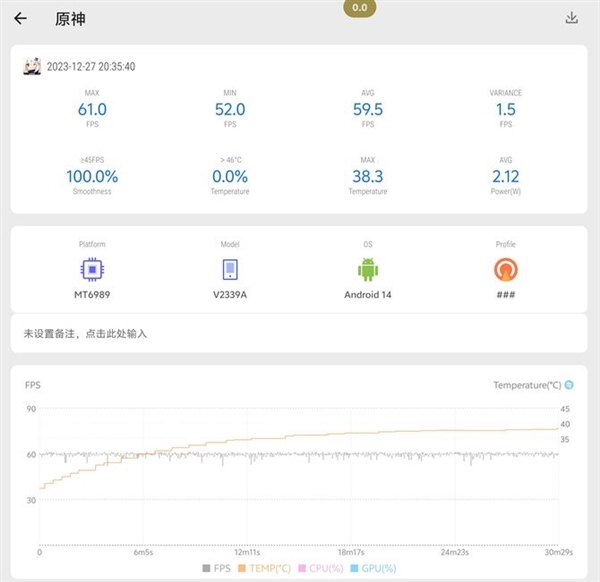Select the MAX 61.0 FPS value

point(92,109)
